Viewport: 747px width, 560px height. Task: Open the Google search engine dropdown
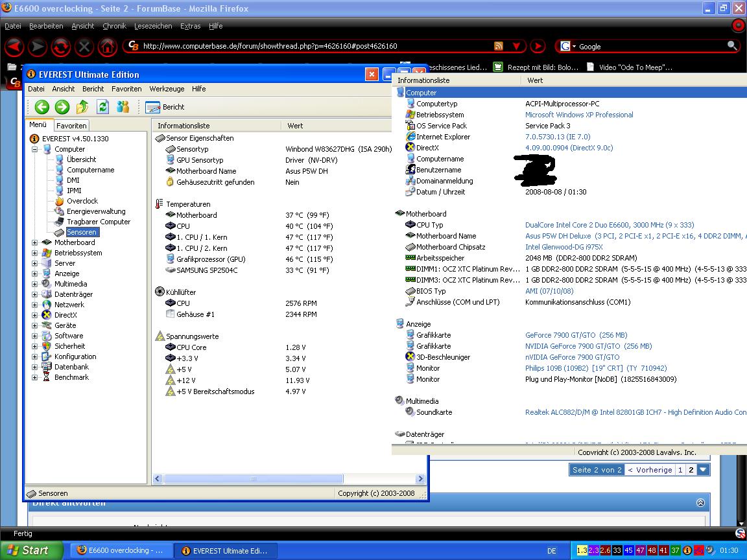click(568, 46)
